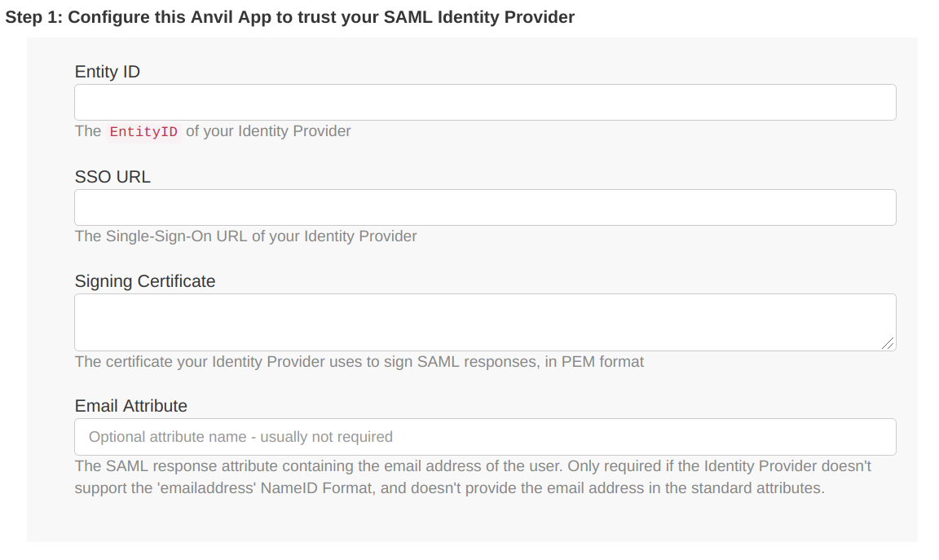Click the Entity ID field label
This screenshot has height=560, width=939.
[x=107, y=72]
